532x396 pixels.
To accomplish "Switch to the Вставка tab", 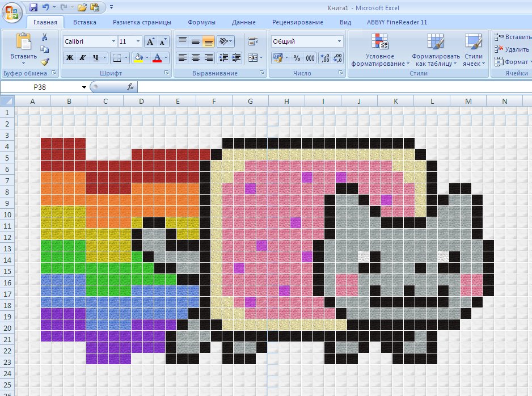I will [85, 22].
